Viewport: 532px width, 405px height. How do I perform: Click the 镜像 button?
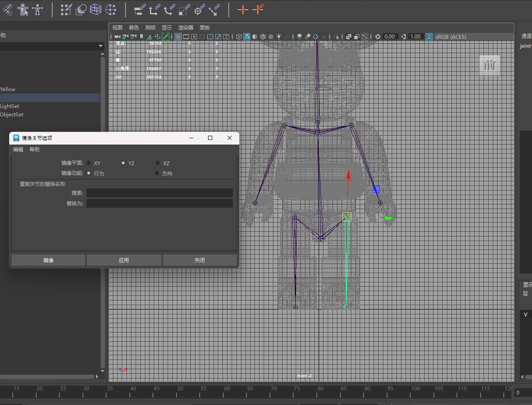click(x=48, y=260)
